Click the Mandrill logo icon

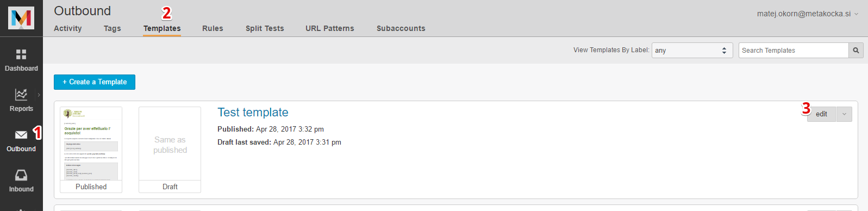point(21,18)
